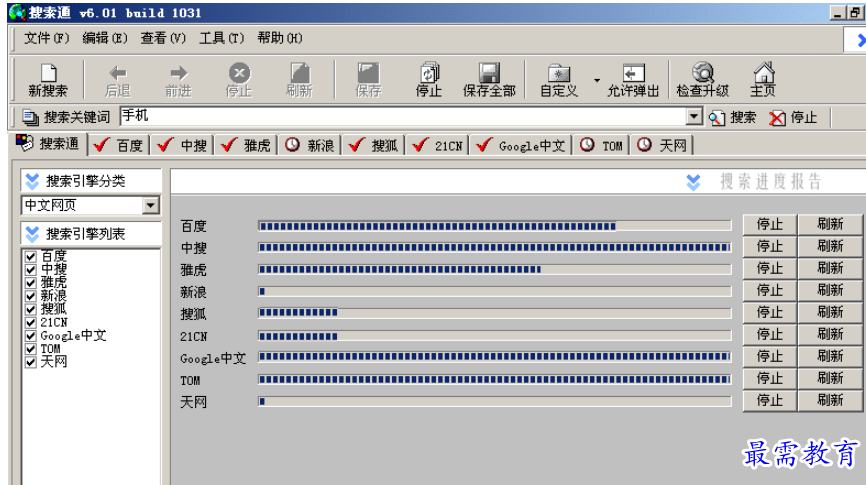Click the search keyword (搜索关键词) documents icon
The height and width of the screenshot is (485, 866).
click(30, 117)
